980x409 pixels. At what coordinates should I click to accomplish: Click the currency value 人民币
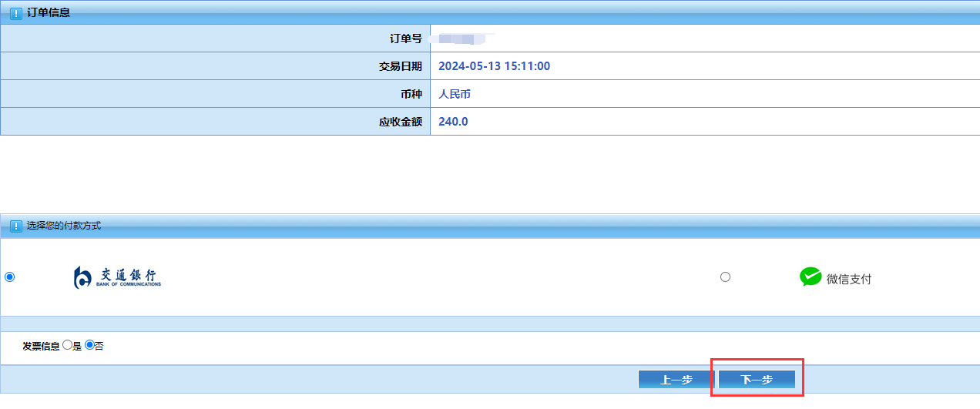[455, 94]
